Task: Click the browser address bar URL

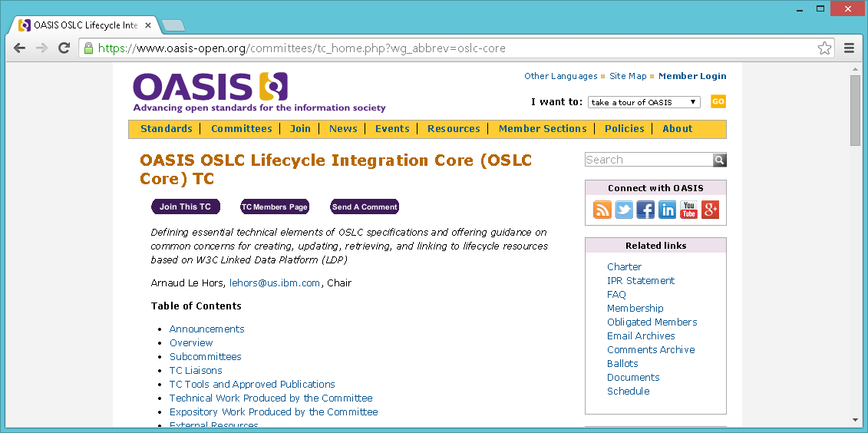Action: pos(302,48)
